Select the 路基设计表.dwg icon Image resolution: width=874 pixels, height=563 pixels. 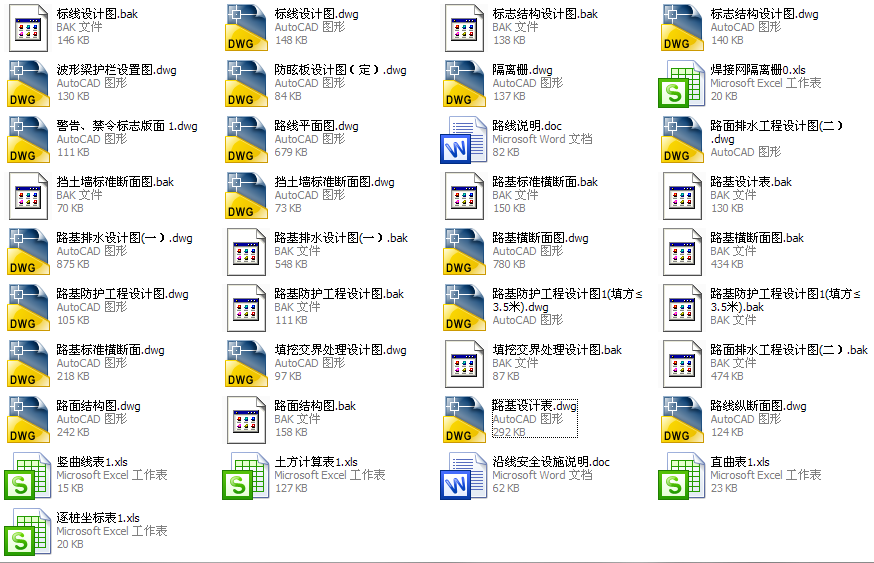click(464, 420)
